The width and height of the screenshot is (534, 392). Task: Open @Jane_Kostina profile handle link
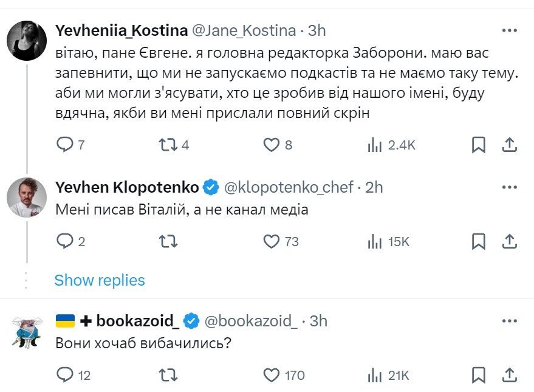[244, 30]
